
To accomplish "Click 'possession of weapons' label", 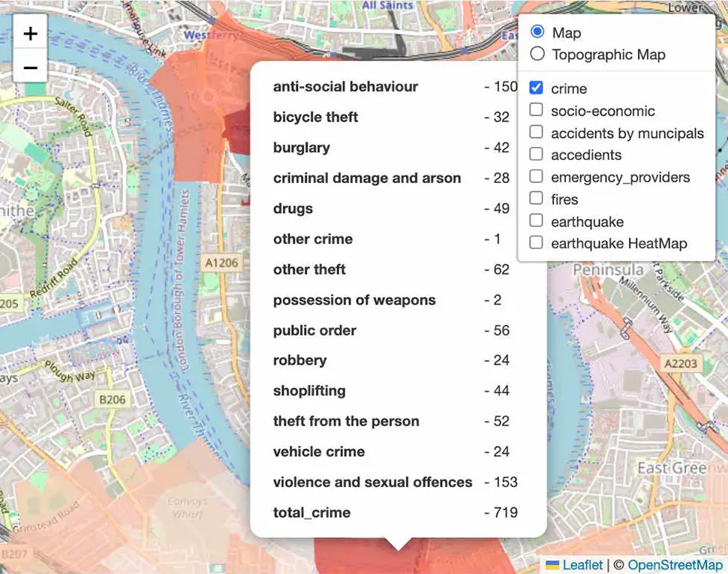I will click(x=354, y=300).
